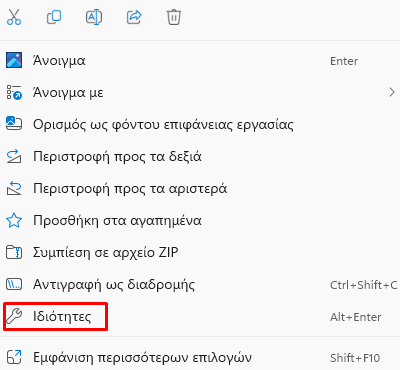Click the Share arrow icon
This screenshot has width=400, height=370.
pyautogui.click(x=134, y=17)
